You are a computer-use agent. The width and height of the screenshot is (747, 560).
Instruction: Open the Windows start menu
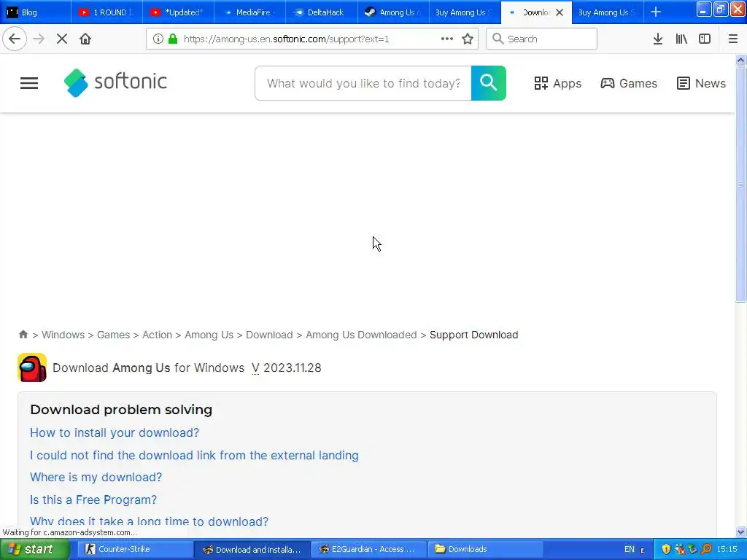coord(35,549)
